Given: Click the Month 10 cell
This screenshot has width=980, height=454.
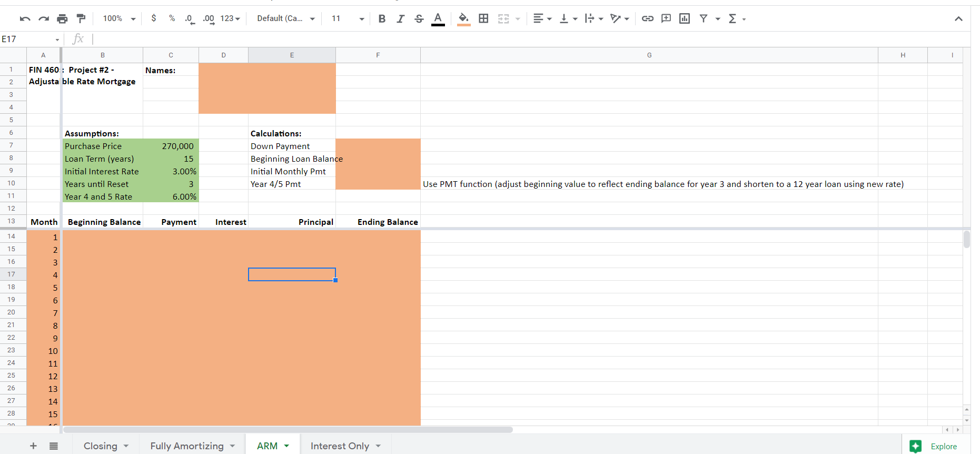Looking at the screenshot, I should click(43, 351).
